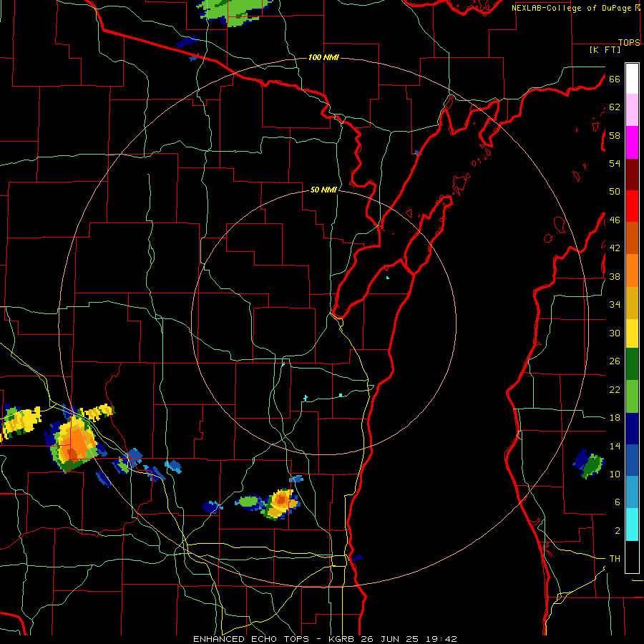Click the '26' legend label
Viewport: 644px width, 644px height.
(x=615, y=361)
